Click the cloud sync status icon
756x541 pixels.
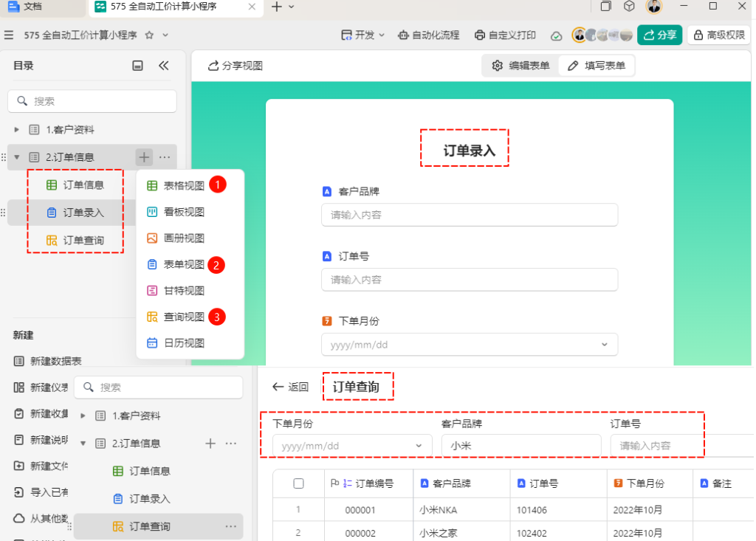557,35
